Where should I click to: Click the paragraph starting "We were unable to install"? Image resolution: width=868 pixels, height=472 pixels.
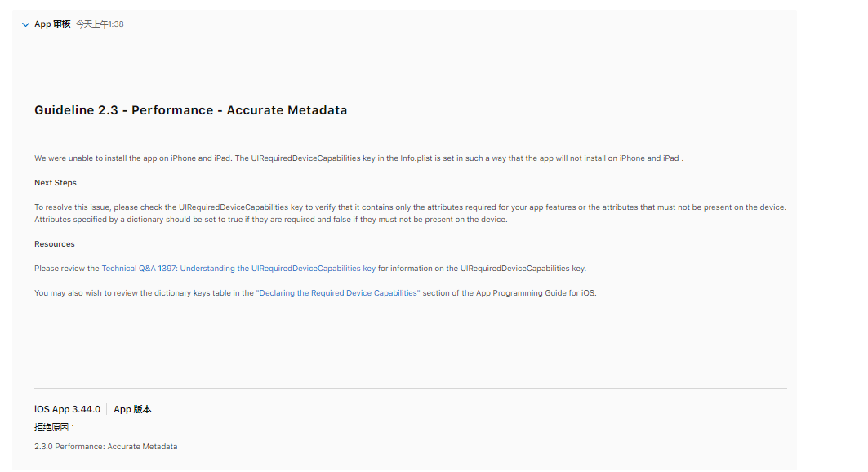click(x=358, y=158)
